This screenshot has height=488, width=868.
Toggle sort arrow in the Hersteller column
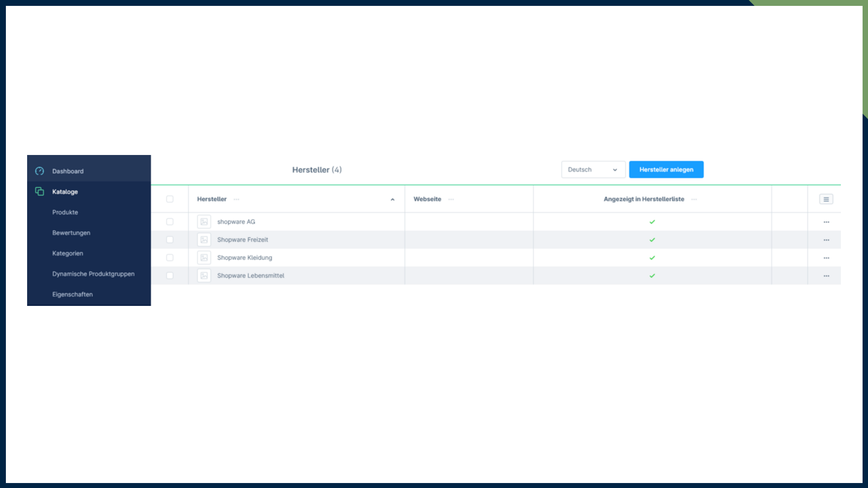392,199
